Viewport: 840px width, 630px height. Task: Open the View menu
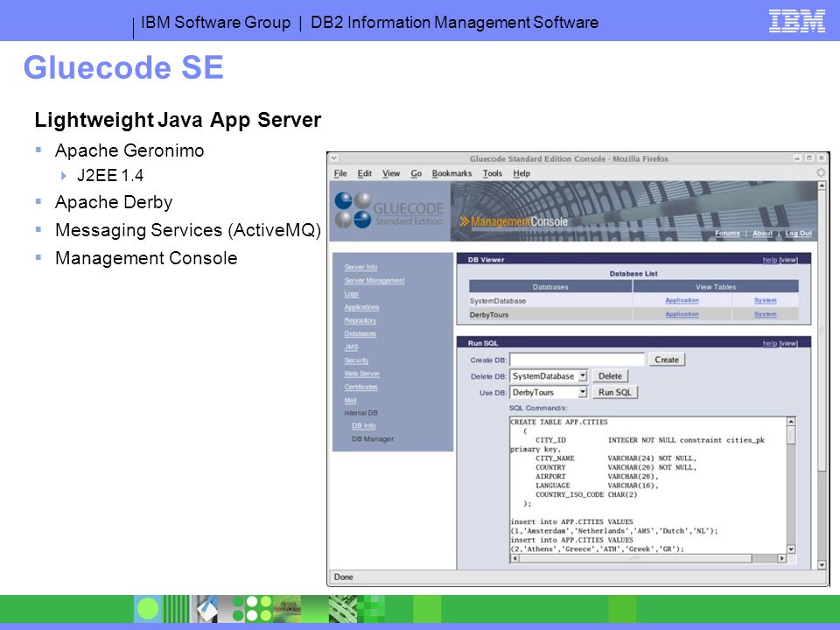391,173
